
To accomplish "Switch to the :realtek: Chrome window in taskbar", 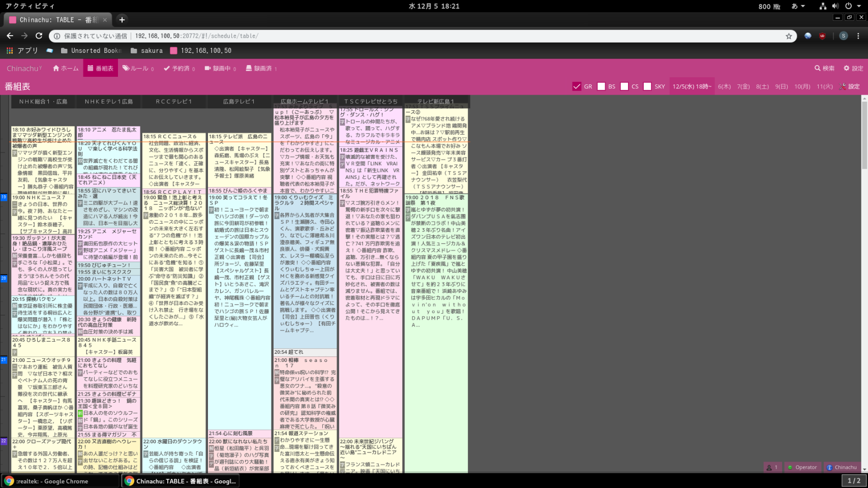I will pos(60,481).
